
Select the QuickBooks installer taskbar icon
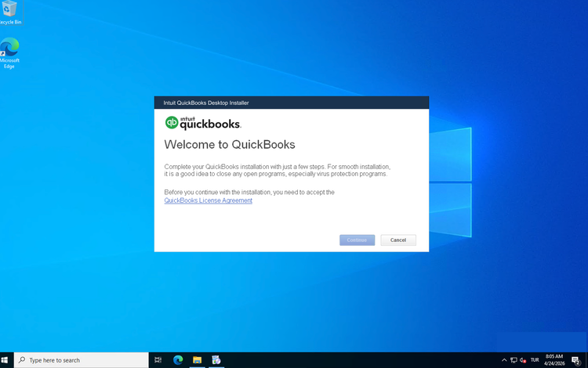click(x=216, y=360)
